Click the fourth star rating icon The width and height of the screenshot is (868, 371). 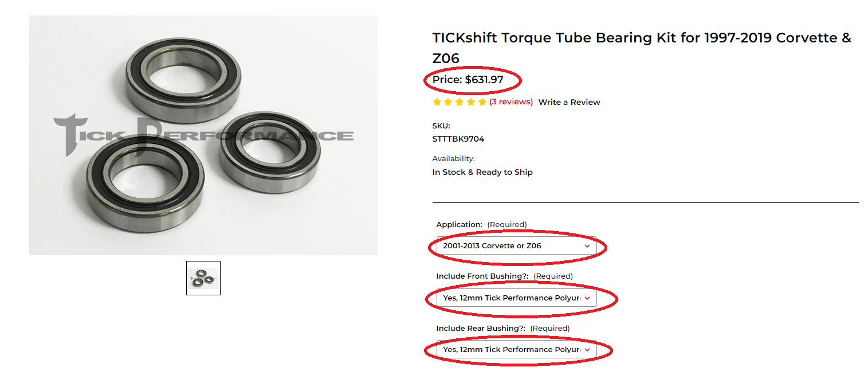point(470,101)
